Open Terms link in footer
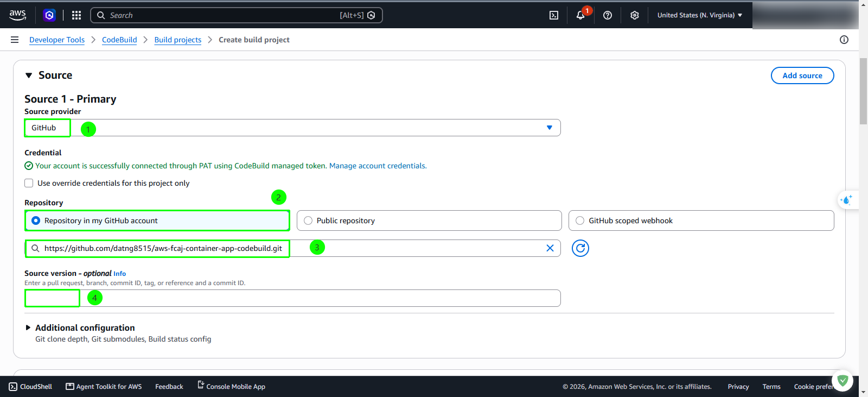This screenshot has height=397, width=868. click(771, 387)
